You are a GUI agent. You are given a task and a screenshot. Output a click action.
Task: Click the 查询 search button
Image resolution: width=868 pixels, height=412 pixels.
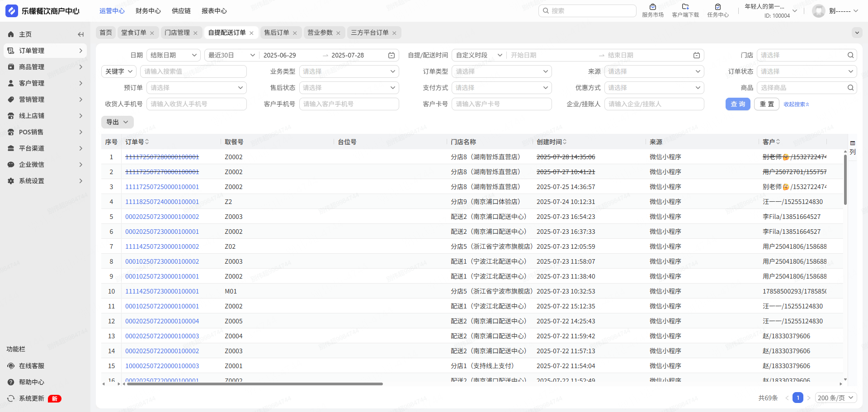pos(738,104)
